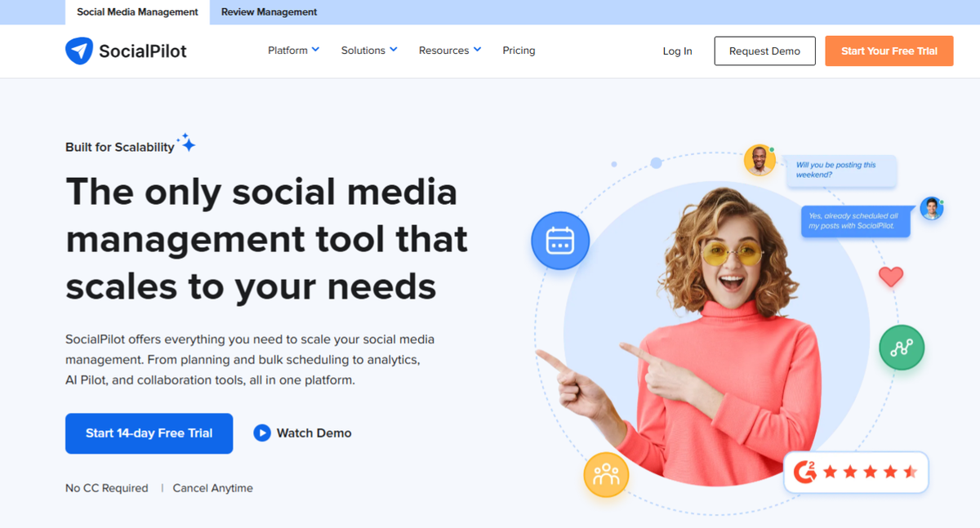The height and width of the screenshot is (528, 980).
Task: Click the Log In link
Action: (x=677, y=51)
